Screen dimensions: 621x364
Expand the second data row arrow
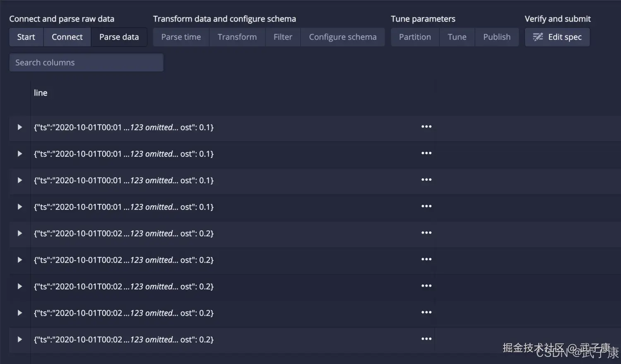(19, 153)
